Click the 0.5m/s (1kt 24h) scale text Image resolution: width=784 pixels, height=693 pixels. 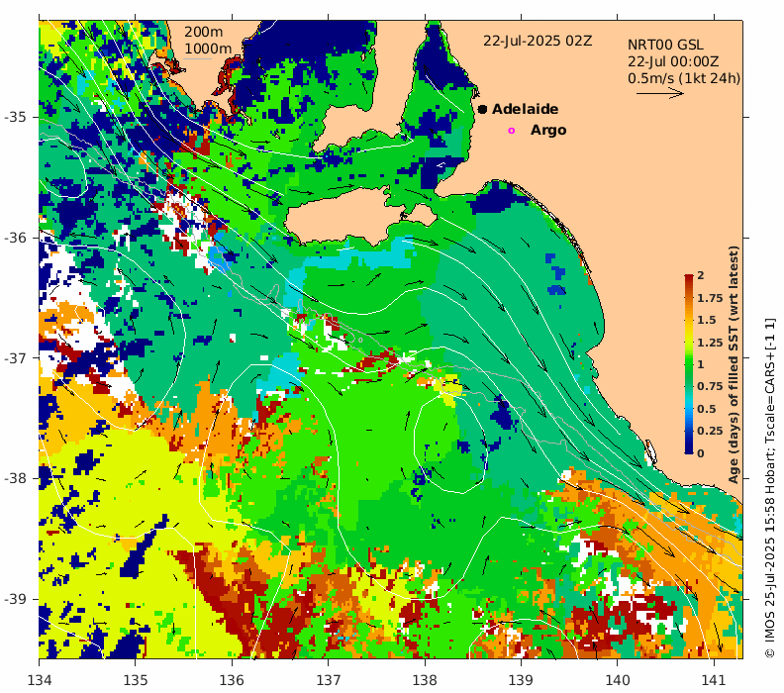coord(684,78)
